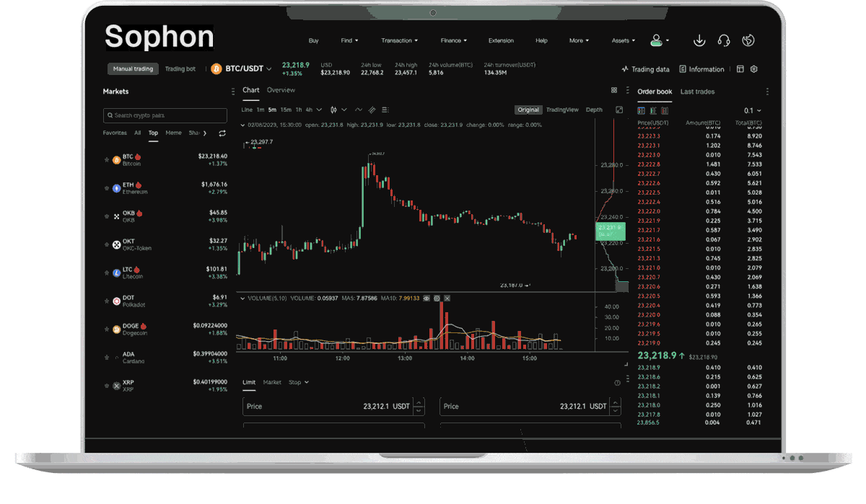Open the Find dropdown menu

(x=349, y=40)
